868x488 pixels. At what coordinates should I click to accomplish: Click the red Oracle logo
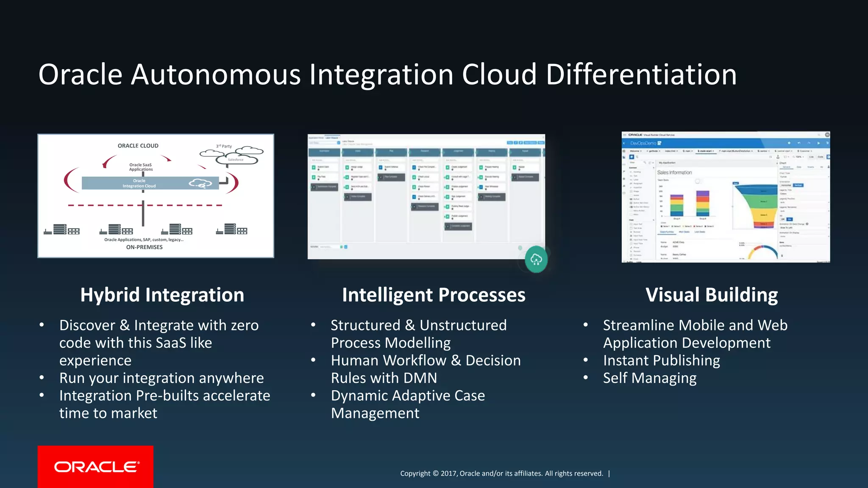(x=95, y=466)
